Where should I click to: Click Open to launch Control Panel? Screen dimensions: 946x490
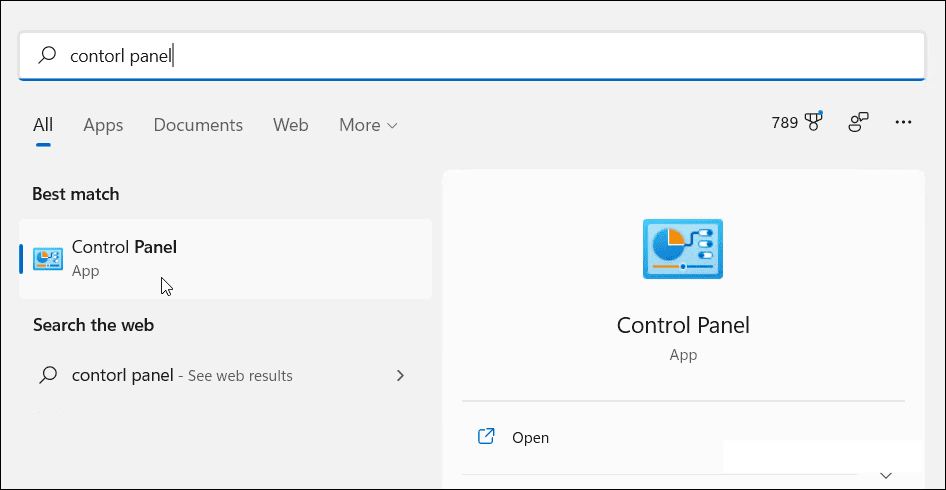click(x=530, y=437)
